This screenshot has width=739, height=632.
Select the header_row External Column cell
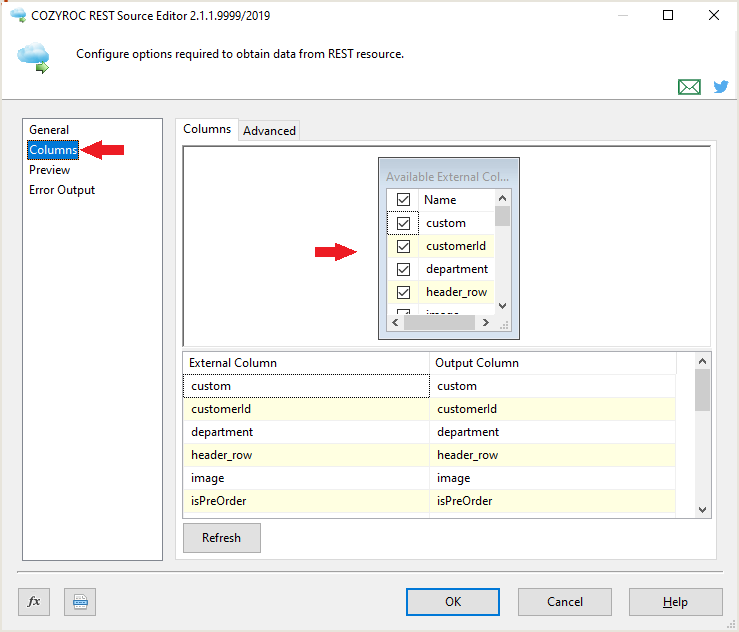point(306,455)
